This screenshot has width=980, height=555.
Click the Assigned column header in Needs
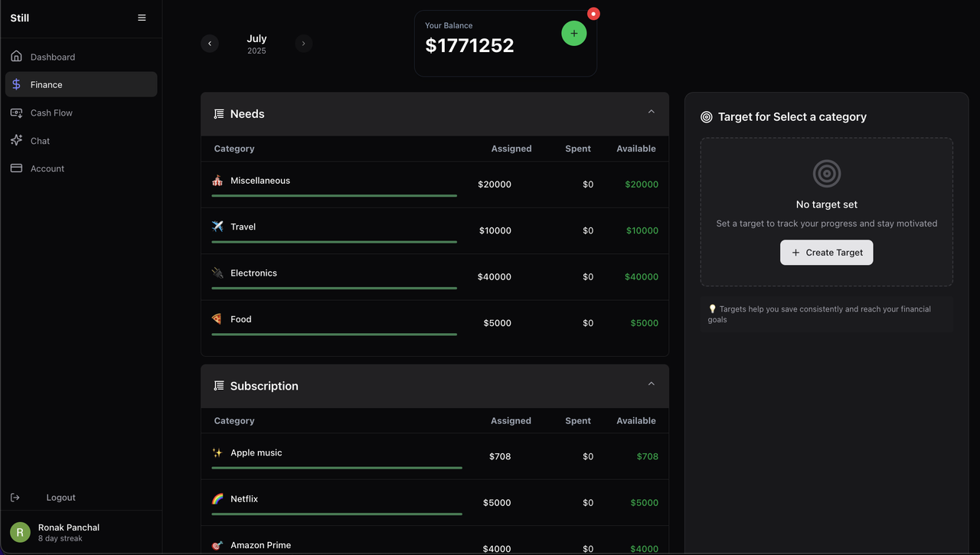click(511, 149)
